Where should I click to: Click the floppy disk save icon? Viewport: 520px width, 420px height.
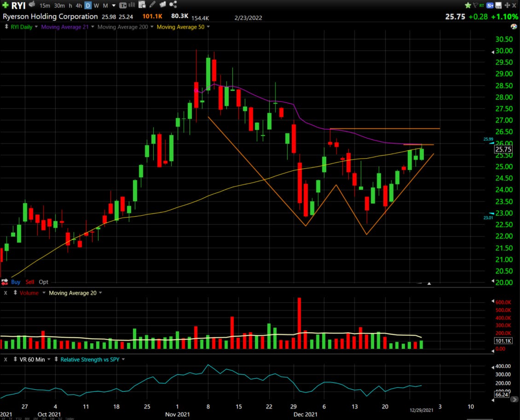[498, 6]
